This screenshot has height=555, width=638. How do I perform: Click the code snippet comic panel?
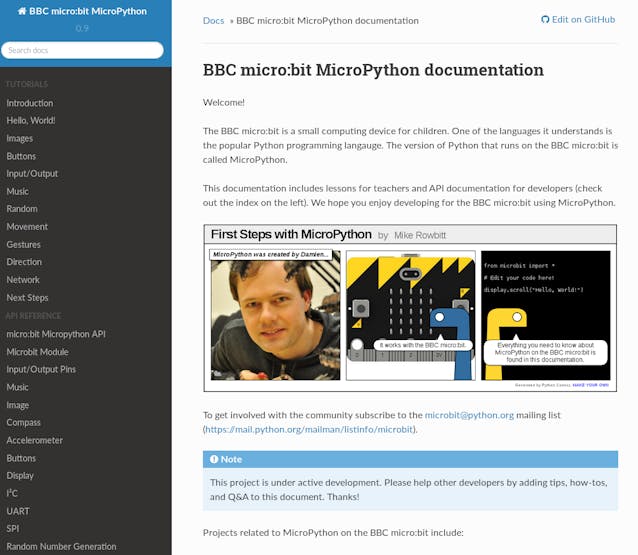point(546,316)
